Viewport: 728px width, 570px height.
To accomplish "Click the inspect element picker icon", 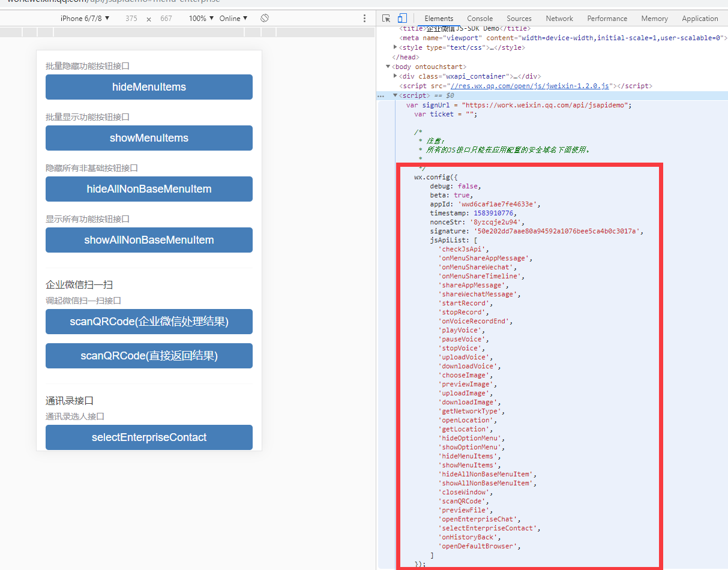I will coord(387,19).
